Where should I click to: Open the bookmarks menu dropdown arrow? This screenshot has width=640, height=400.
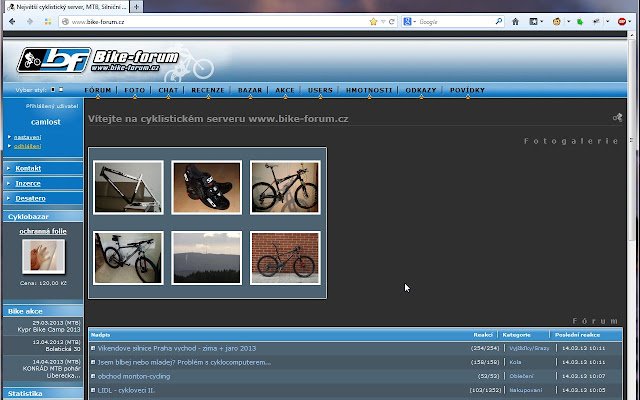(x=542, y=22)
